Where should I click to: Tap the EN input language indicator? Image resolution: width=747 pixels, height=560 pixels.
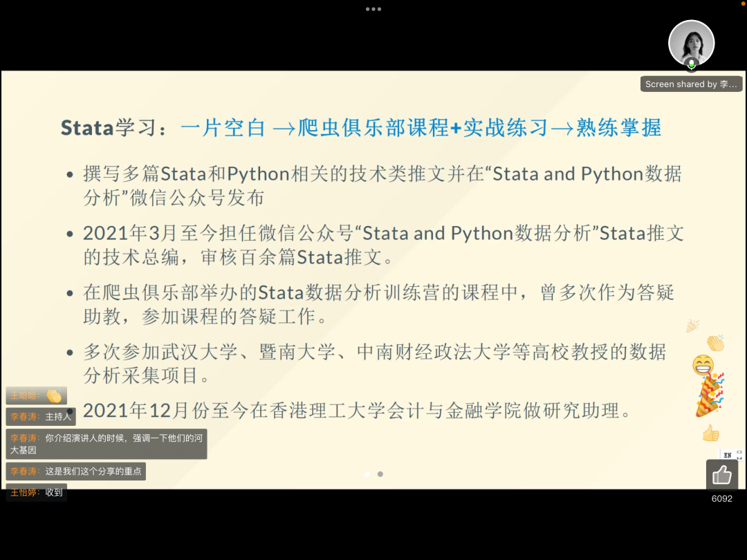pyautogui.click(x=728, y=455)
